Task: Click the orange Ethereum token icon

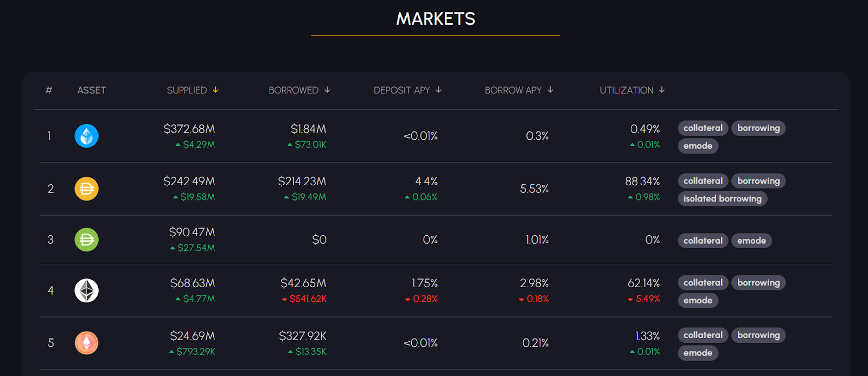Action: pyautogui.click(x=86, y=343)
